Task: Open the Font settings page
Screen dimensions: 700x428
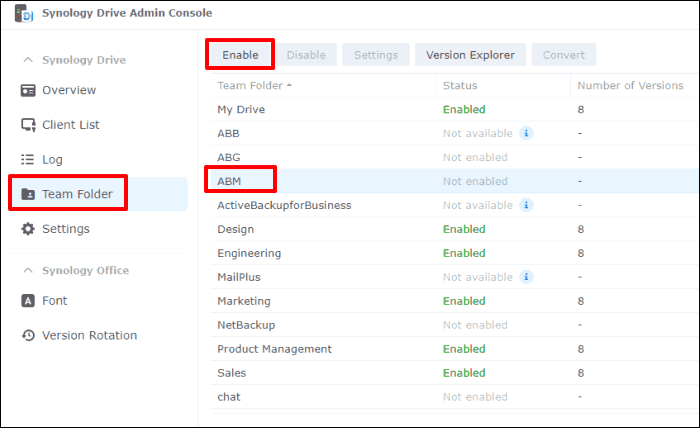Action: [54, 300]
